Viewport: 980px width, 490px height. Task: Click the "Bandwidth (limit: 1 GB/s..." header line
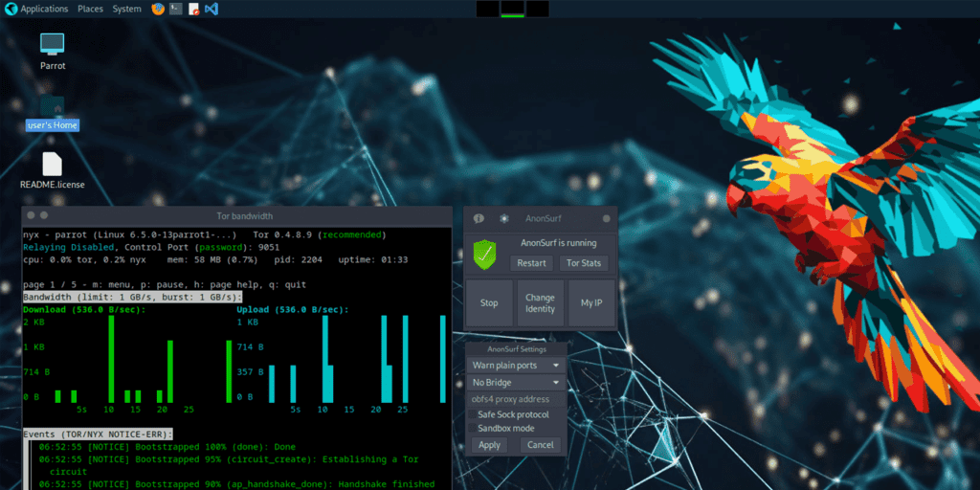132,297
